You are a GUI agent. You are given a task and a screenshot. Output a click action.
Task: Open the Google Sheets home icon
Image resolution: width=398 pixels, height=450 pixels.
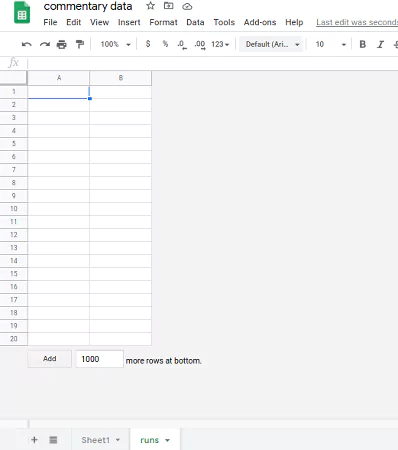coord(22,13)
